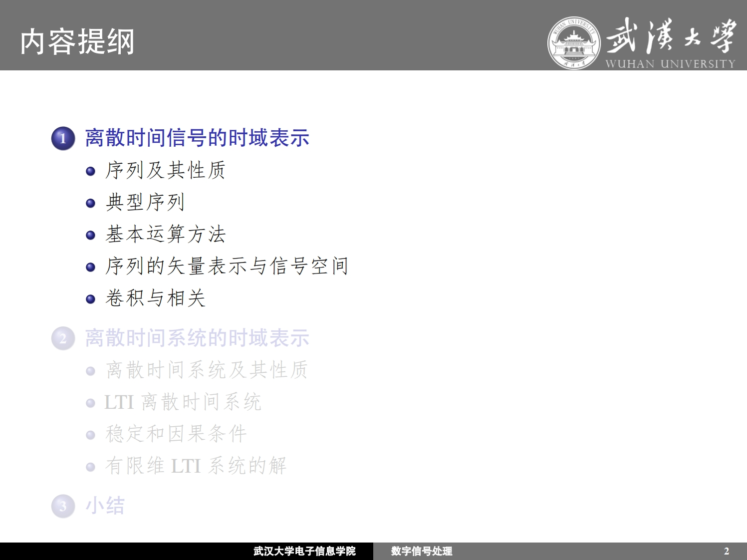Click footer text 武汉大学电子信息学院
747x560 pixels.
304,551
